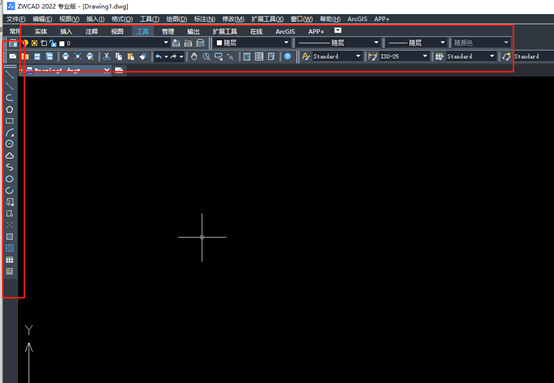
Task: Expand the layer 0 dropdown
Action: [x=166, y=43]
